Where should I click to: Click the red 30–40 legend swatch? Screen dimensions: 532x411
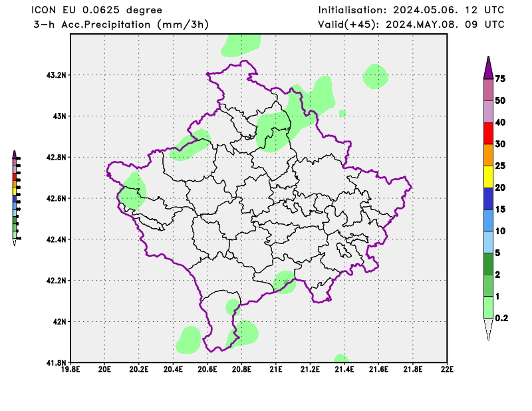(x=488, y=134)
